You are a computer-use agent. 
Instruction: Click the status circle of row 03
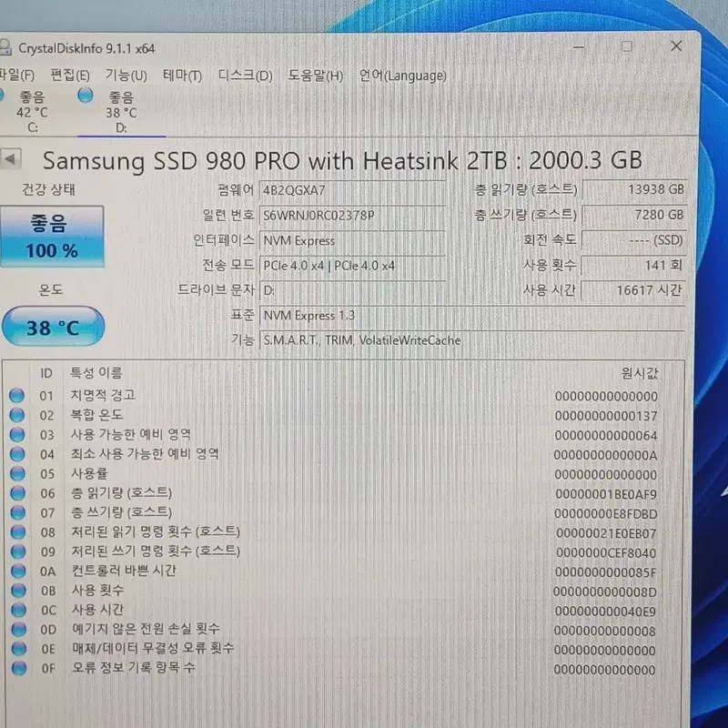coord(17,435)
